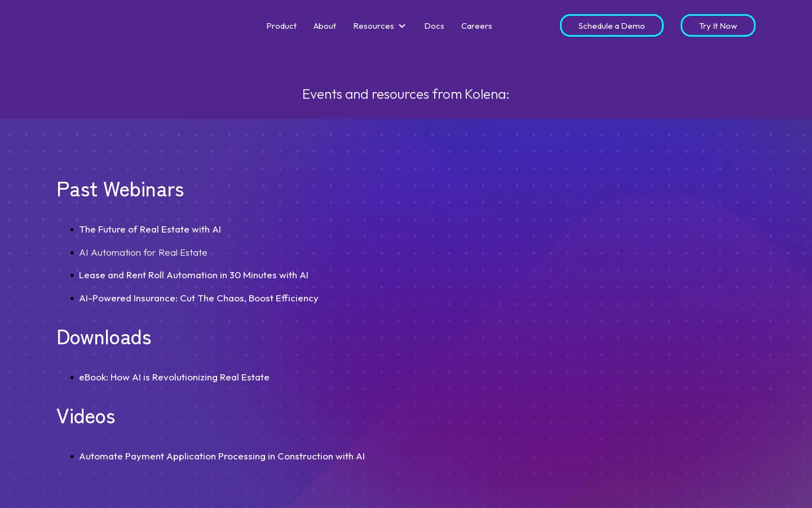This screenshot has width=812, height=508.
Task: Open the Docs navigation link
Action: pos(434,26)
